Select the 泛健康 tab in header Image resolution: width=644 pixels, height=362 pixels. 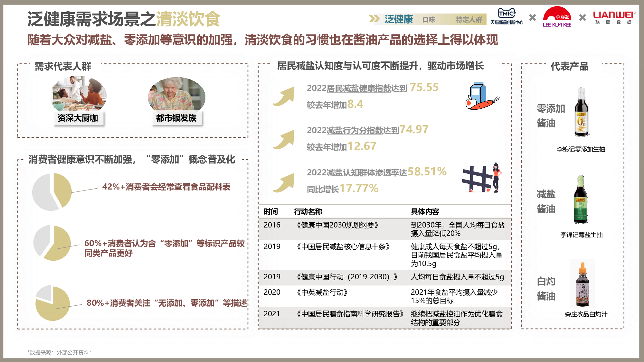click(398, 19)
